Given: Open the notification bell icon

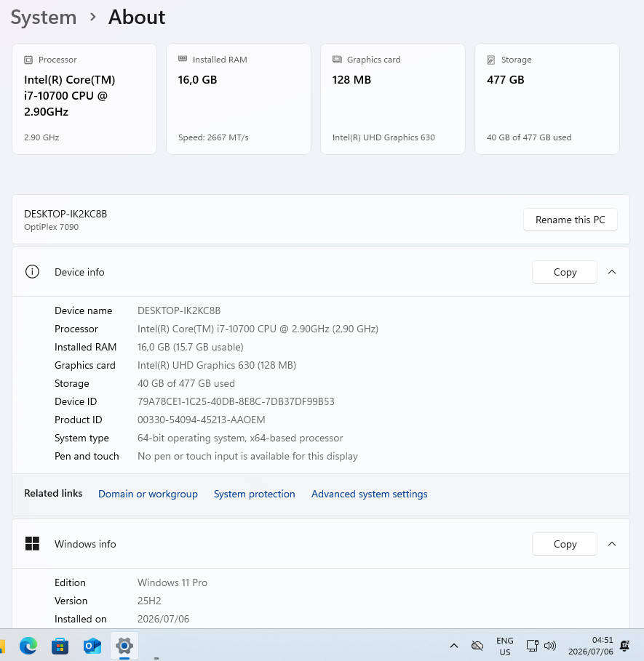Looking at the screenshot, I should tap(624, 646).
